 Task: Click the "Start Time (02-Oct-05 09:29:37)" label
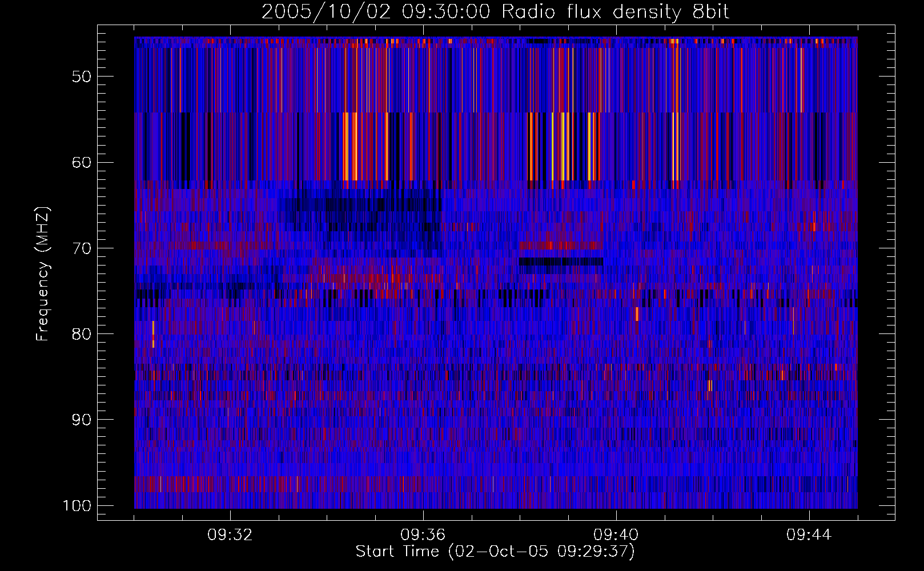[495, 552]
